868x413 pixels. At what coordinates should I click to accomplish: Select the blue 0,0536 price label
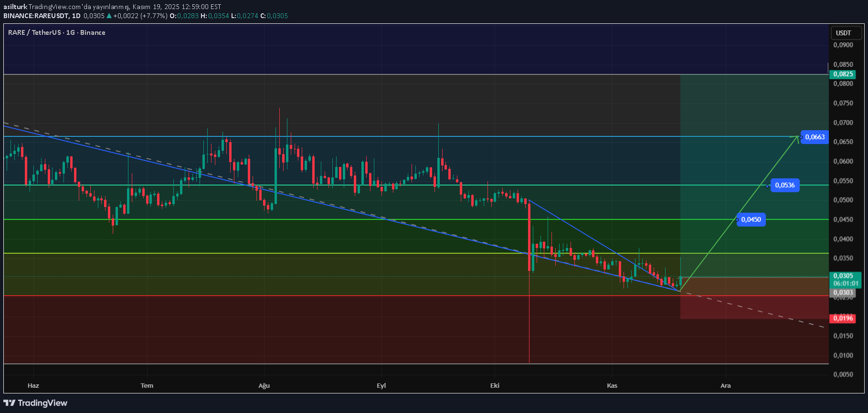[784, 186]
